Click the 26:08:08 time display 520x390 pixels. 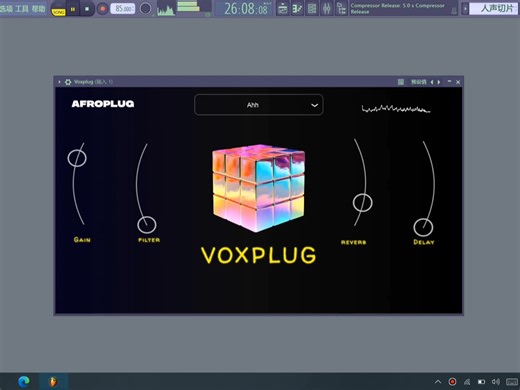[246, 9]
